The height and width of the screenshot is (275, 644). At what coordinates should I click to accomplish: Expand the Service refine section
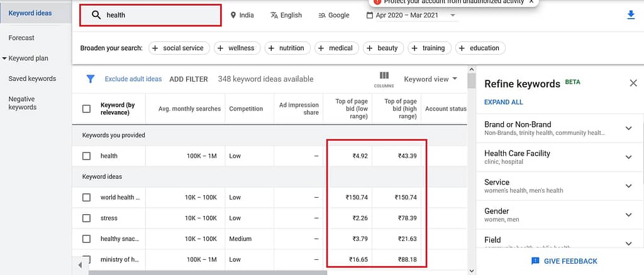pyautogui.click(x=628, y=186)
